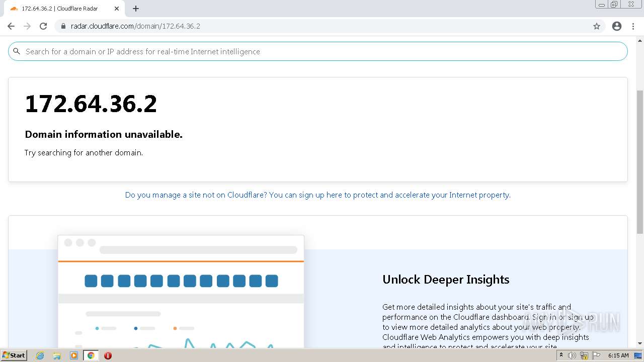Click scrollbar down arrow

(640, 344)
